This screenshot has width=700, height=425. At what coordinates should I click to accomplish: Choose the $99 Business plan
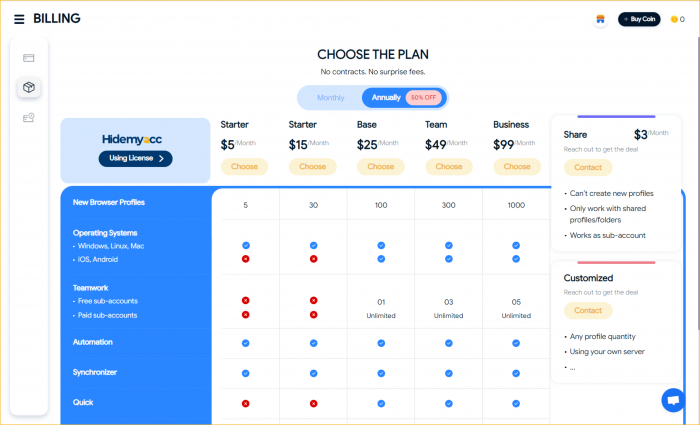tap(517, 167)
